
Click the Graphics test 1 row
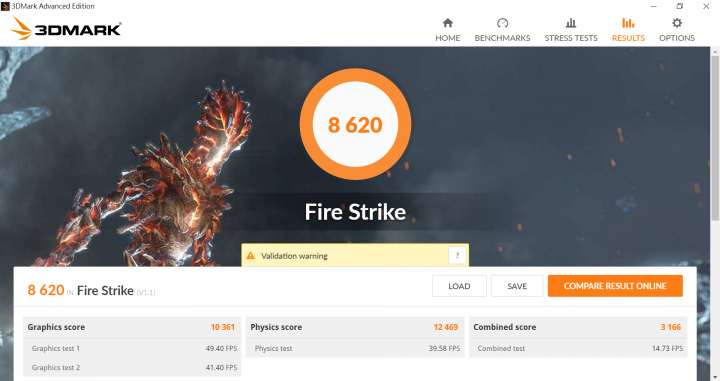[x=132, y=348]
